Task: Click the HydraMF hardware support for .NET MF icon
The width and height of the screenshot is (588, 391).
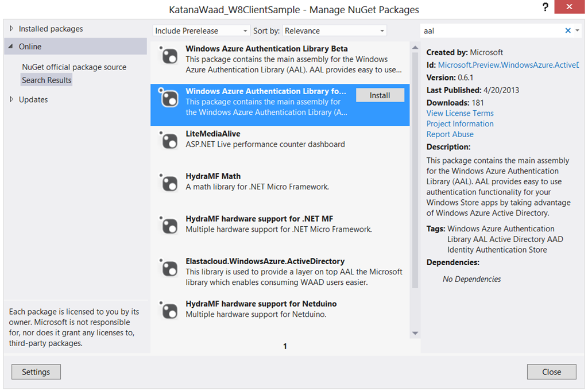Action: tap(168, 226)
